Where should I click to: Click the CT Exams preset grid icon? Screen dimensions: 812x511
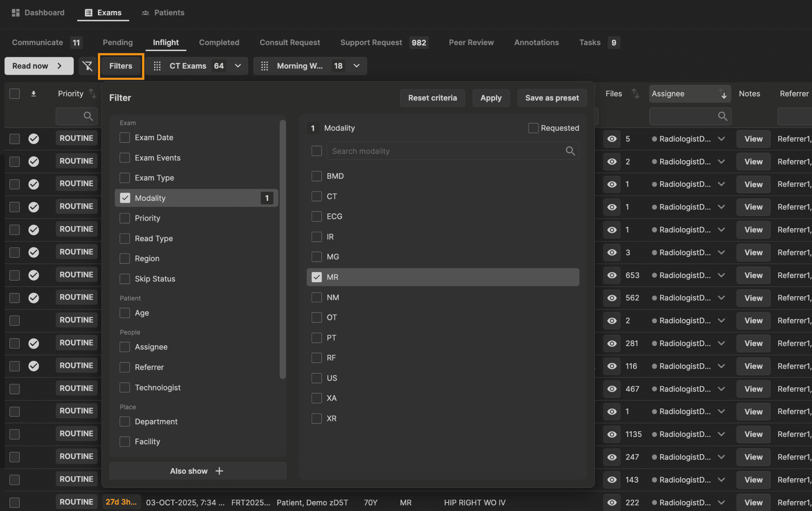[157, 66]
